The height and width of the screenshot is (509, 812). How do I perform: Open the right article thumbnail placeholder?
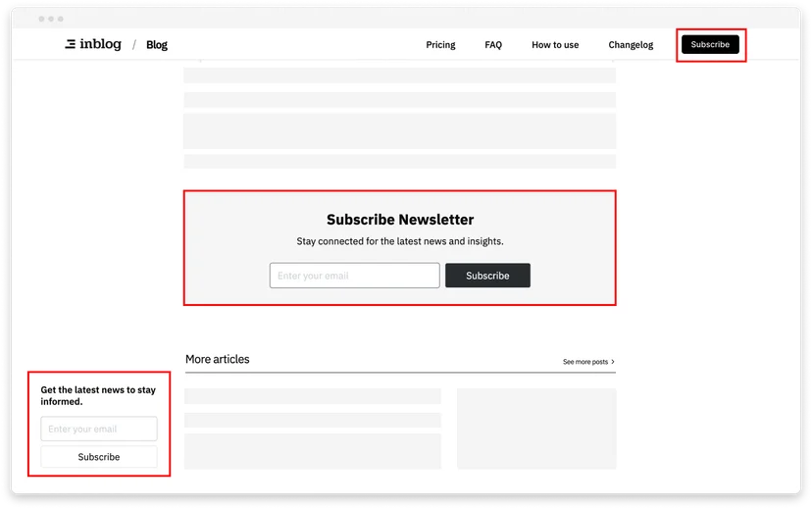(536, 429)
